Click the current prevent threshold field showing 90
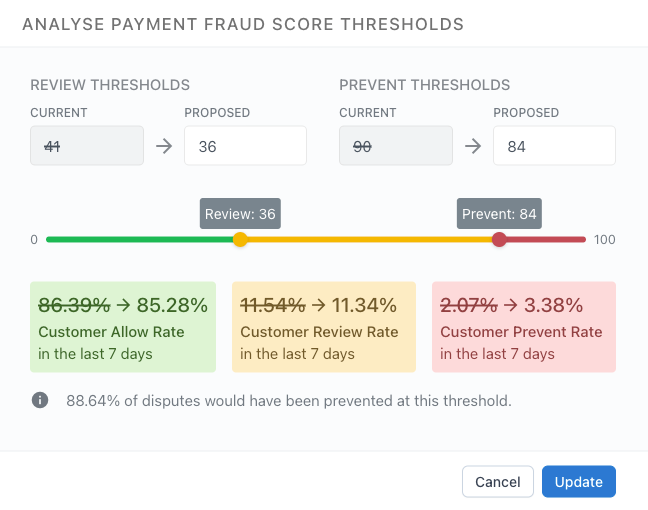 (396, 146)
